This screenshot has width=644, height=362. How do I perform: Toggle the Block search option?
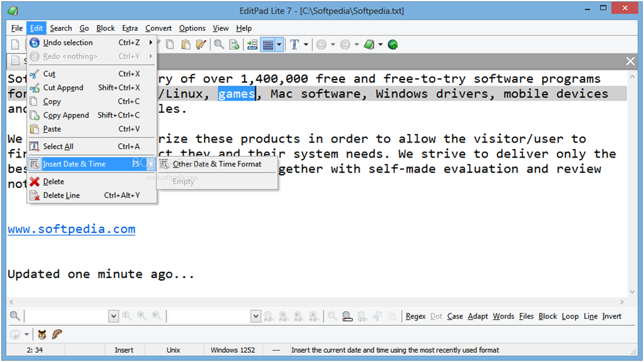tap(547, 316)
